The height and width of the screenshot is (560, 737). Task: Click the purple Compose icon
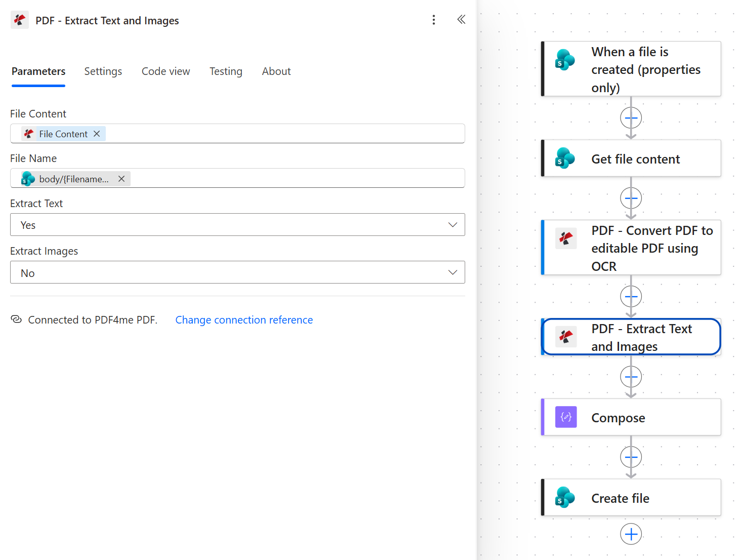[x=566, y=417]
